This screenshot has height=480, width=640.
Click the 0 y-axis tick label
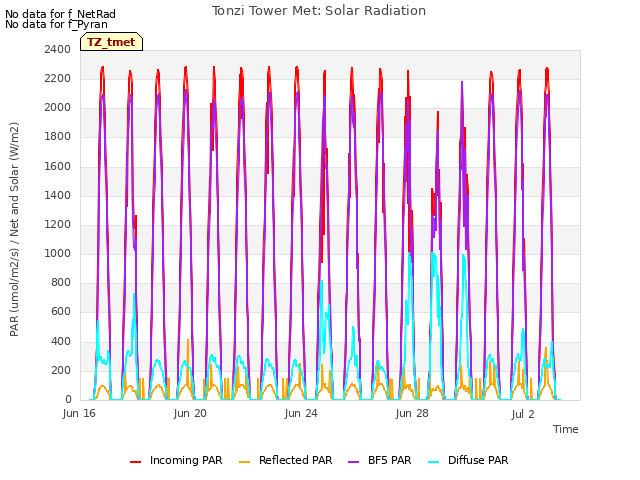[68, 400]
